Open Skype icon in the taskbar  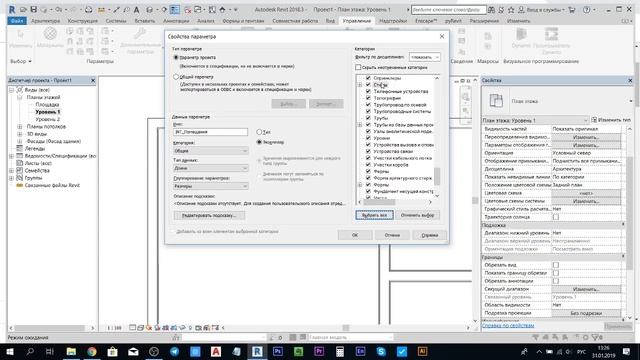pos(381,351)
